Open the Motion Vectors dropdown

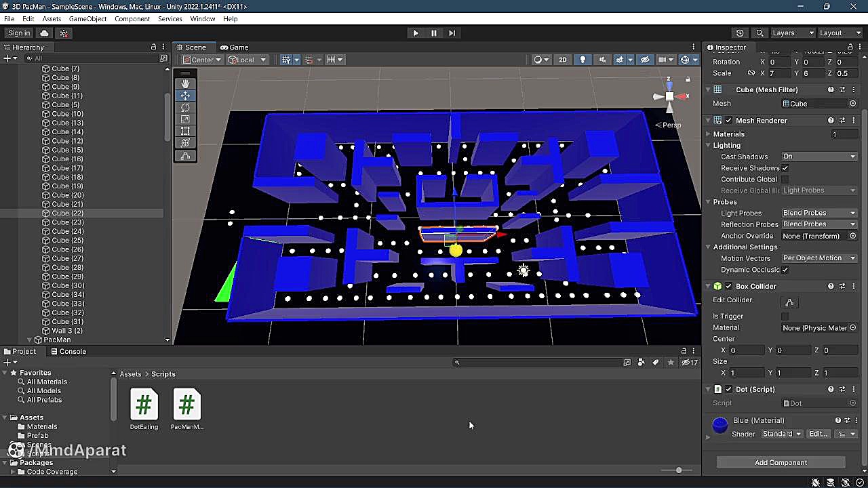tap(819, 258)
